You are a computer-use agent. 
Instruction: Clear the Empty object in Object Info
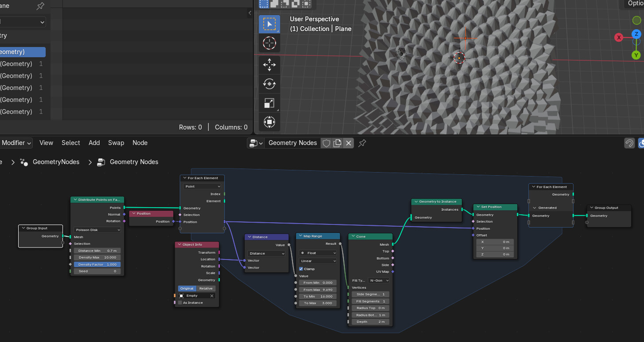212,296
